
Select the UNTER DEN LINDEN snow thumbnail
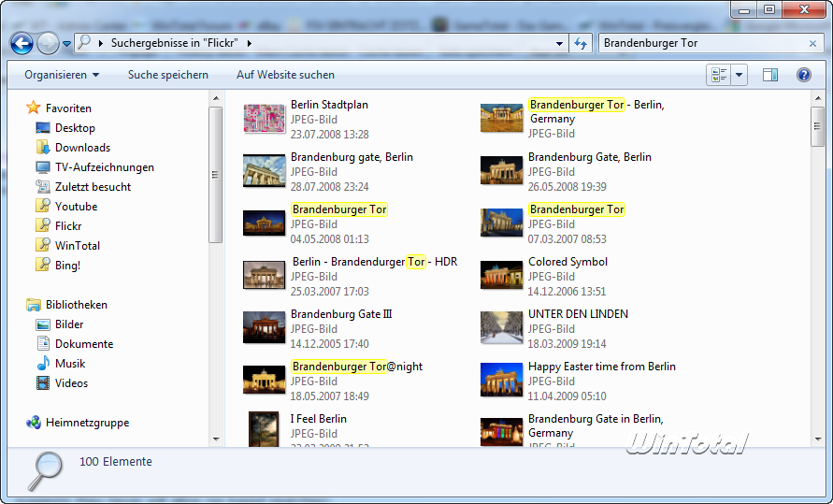[501, 328]
